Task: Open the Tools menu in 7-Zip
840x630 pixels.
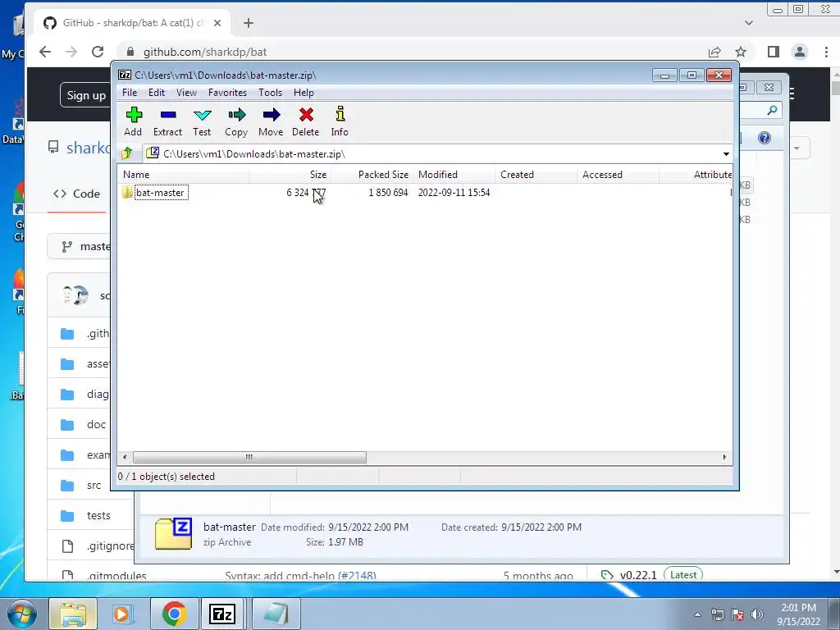Action: (x=270, y=93)
